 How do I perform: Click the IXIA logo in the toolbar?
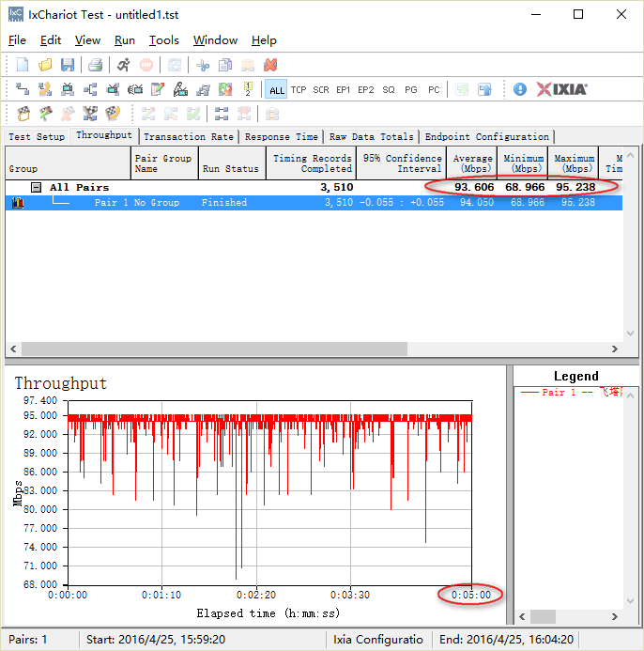point(561,89)
